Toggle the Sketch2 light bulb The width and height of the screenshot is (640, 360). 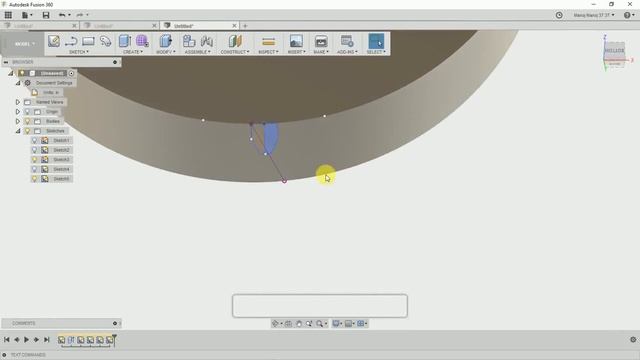tap(35, 150)
